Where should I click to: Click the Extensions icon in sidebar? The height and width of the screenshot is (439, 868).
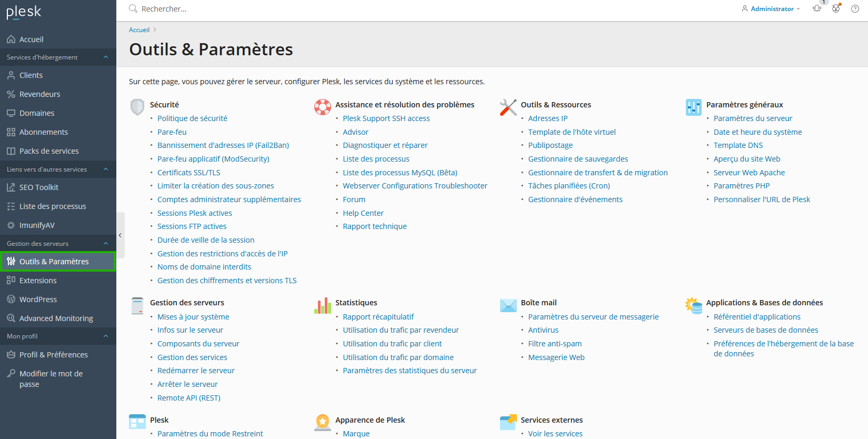pos(11,281)
